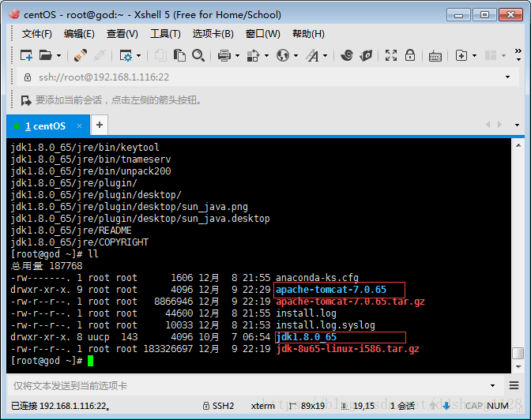Screen dimensions: 531x420
Task: Click the status bar download arrow icon
Action: click(x=446, y=406)
